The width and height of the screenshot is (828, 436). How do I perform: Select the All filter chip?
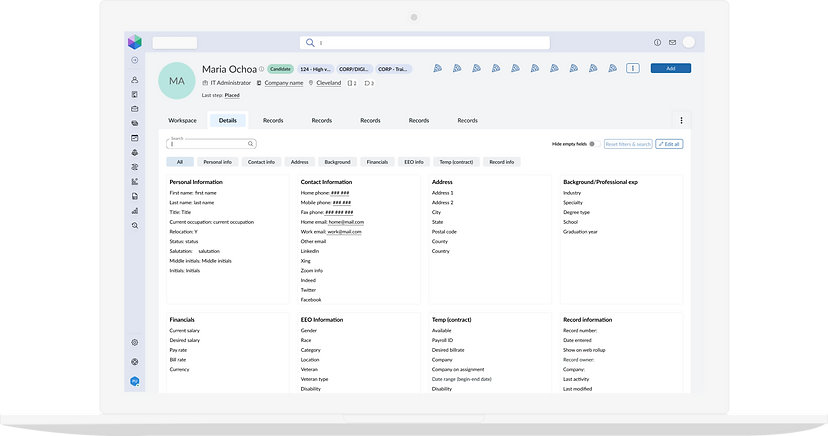pyautogui.click(x=180, y=162)
